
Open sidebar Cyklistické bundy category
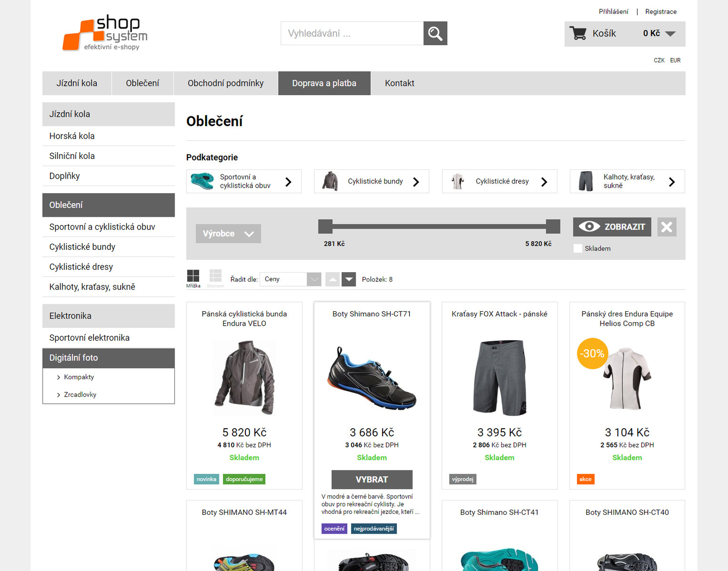[x=109, y=247]
